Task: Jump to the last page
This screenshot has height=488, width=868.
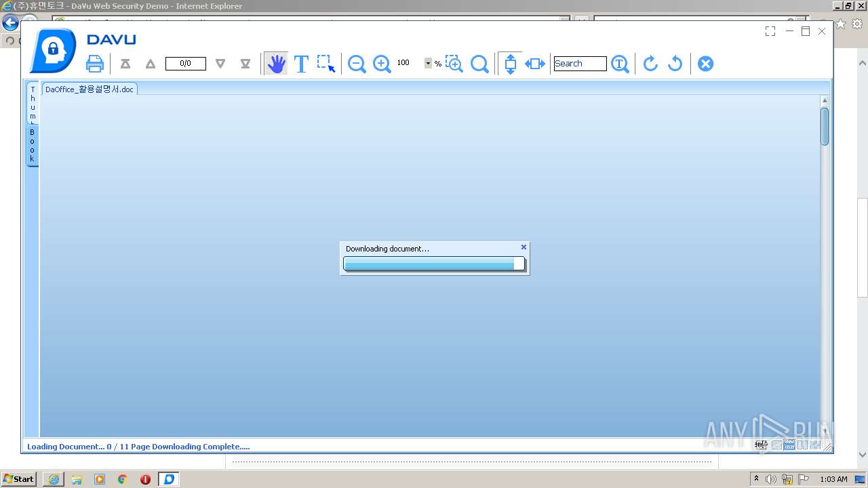Action: [x=245, y=64]
